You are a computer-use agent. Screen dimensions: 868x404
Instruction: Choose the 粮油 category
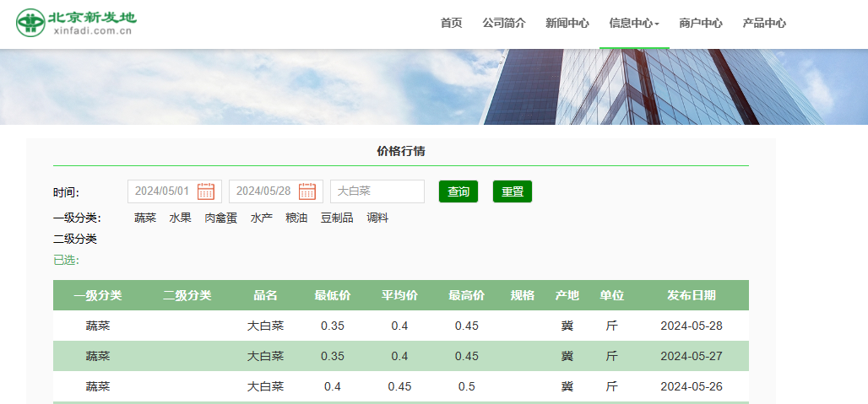[x=296, y=218]
